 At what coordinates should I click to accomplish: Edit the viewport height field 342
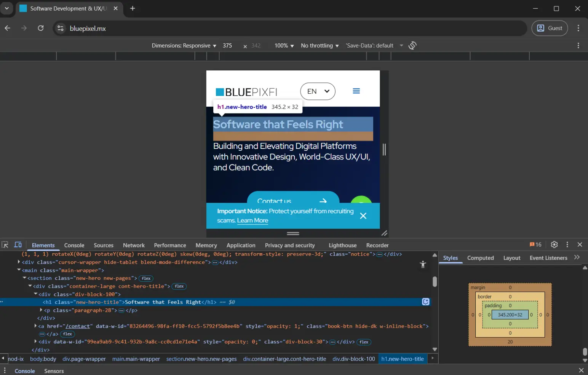coord(256,46)
